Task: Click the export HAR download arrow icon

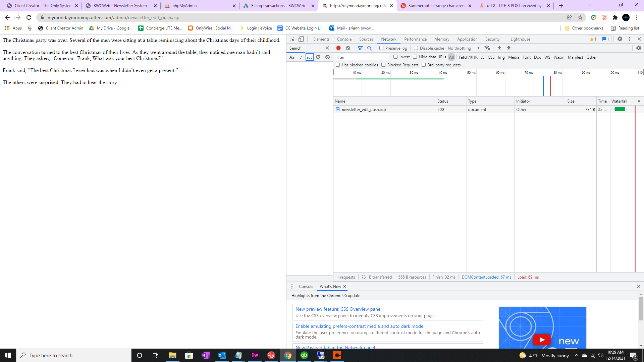Action: [x=509, y=48]
